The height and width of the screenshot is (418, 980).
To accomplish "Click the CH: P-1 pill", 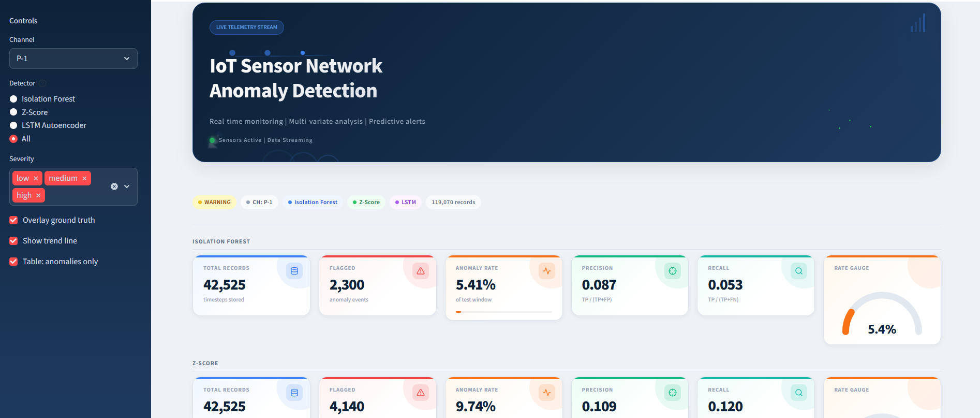I will (x=259, y=202).
